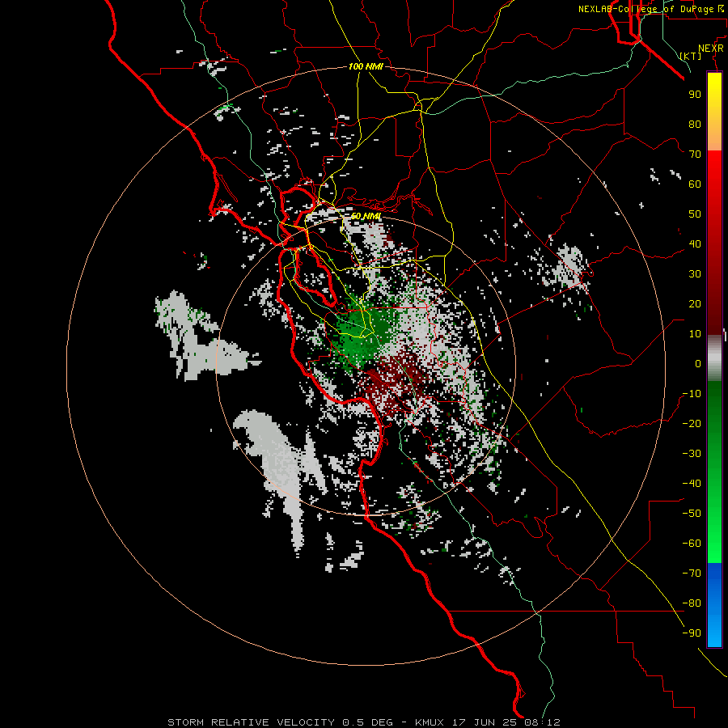Click the -70 knot scale label
This screenshot has height=728, width=728.
[x=692, y=574]
